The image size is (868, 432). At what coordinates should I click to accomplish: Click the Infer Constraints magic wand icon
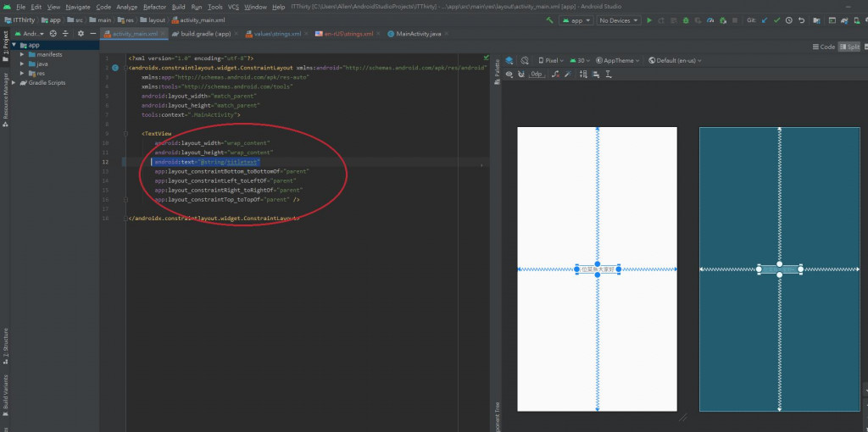coord(568,75)
